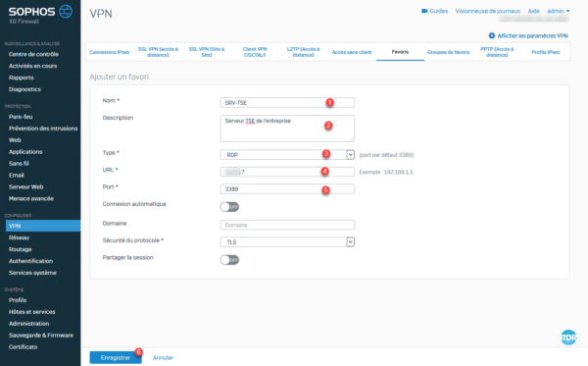
Task: Open Sans fil in sidebar
Action: pos(19,163)
